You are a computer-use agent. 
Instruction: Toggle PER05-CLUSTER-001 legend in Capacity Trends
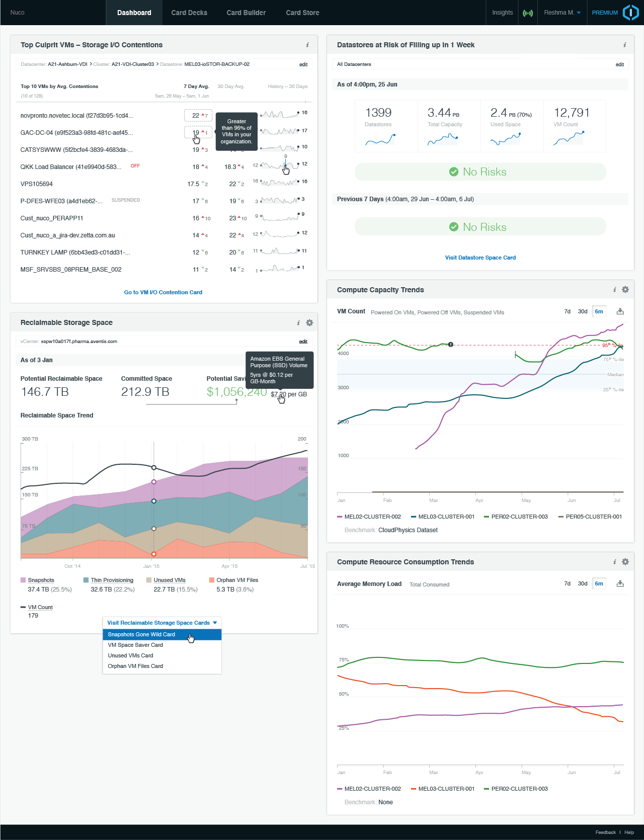tap(590, 517)
